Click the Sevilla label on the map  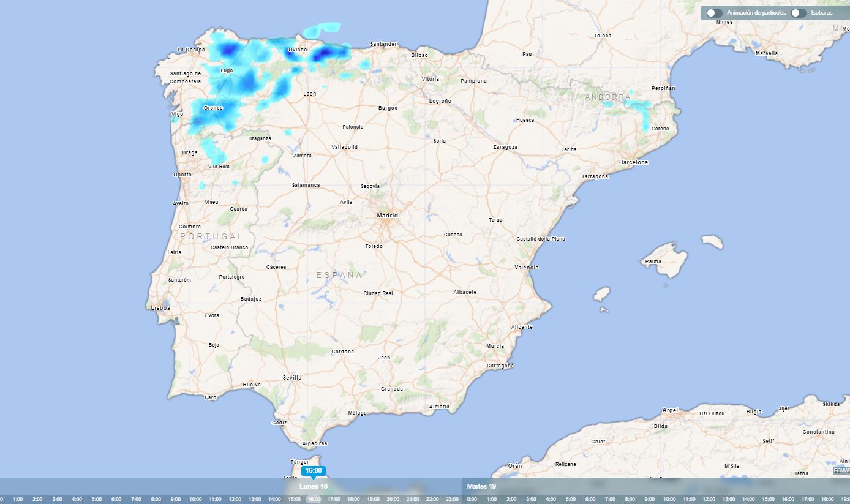click(292, 378)
